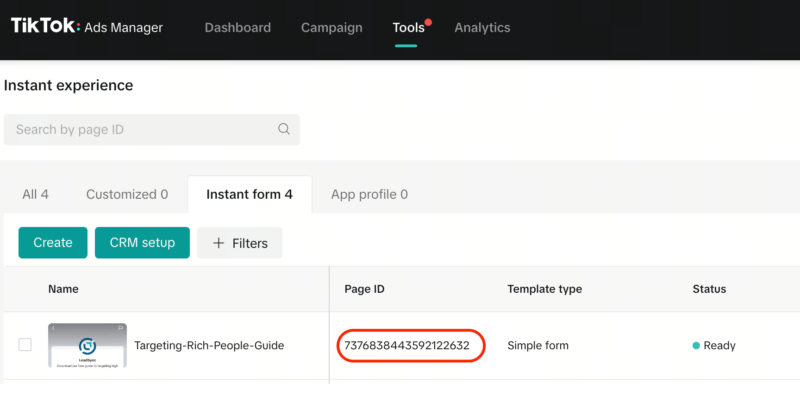This screenshot has width=800, height=403.
Task: Open the App profile 0 tab
Action: [369, 194]
